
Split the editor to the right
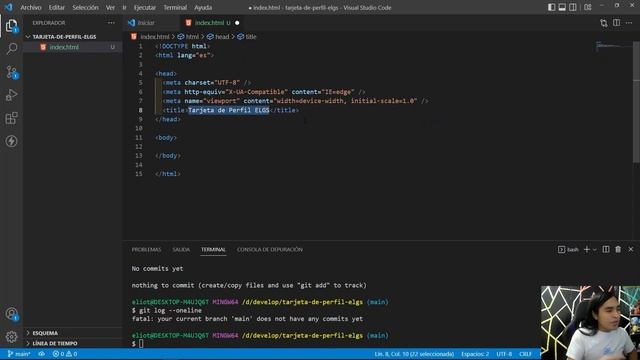(616, 23)
